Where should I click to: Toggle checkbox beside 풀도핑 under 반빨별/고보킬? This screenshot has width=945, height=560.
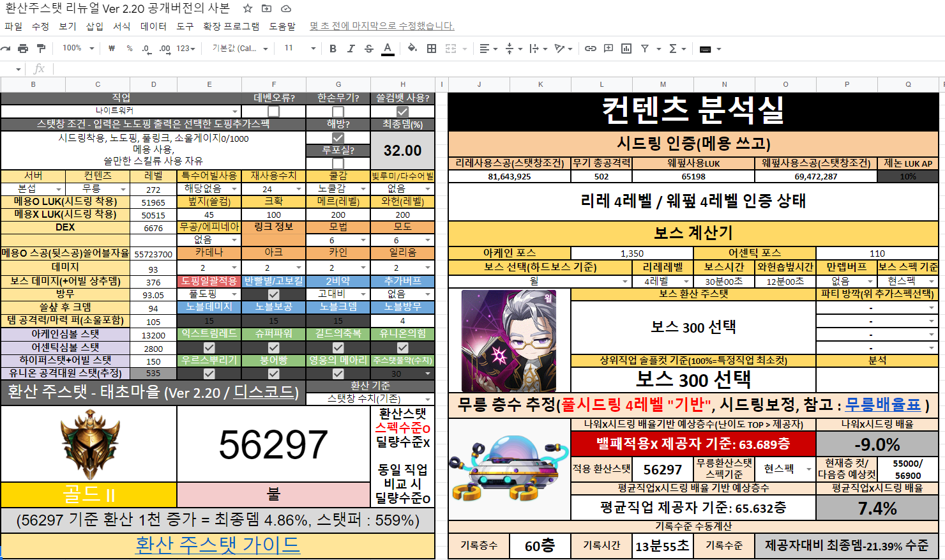click(273, 294)
